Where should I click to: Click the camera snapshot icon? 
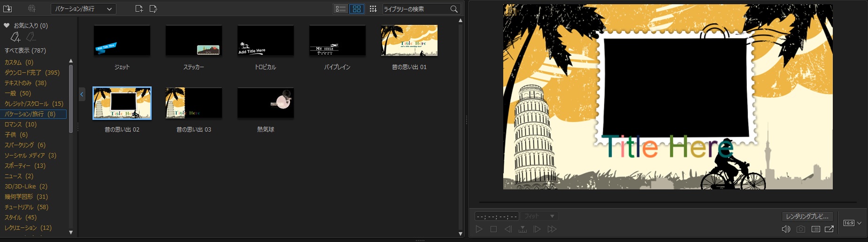coord(801,229)
